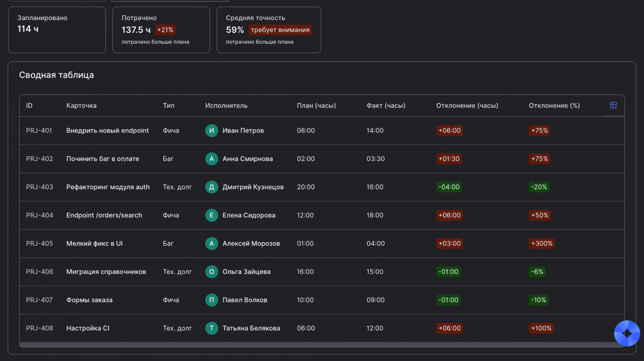The height and width of the screenshot is (361, 644).
Task: Click card name Настройка CI
Action: pyautogui.click(x=88, y=328)
